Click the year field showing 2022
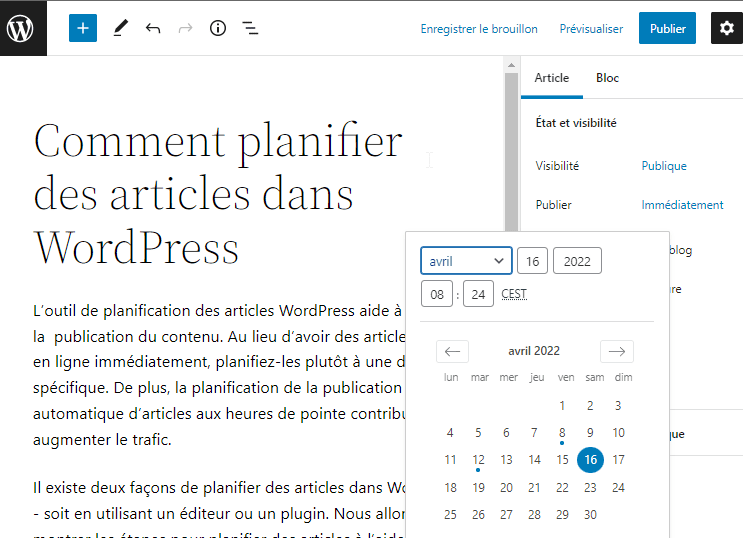 coord(577,261)
